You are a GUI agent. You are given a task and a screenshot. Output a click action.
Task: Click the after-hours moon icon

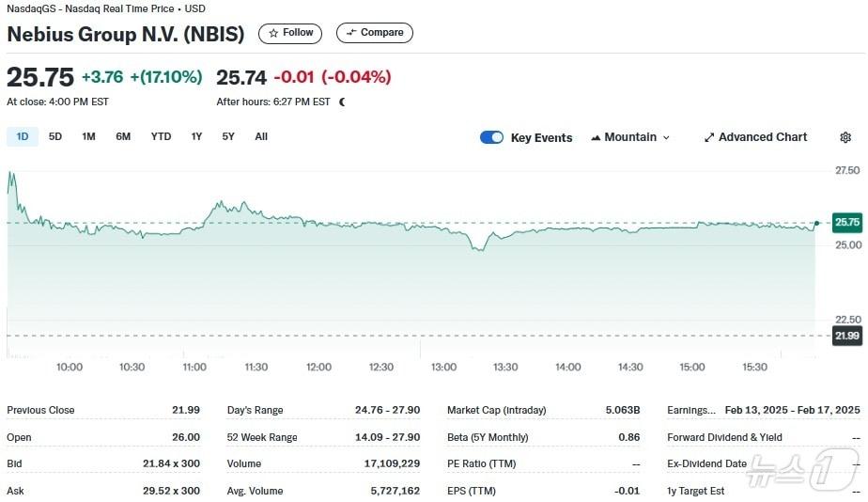(x=342, y=102)
